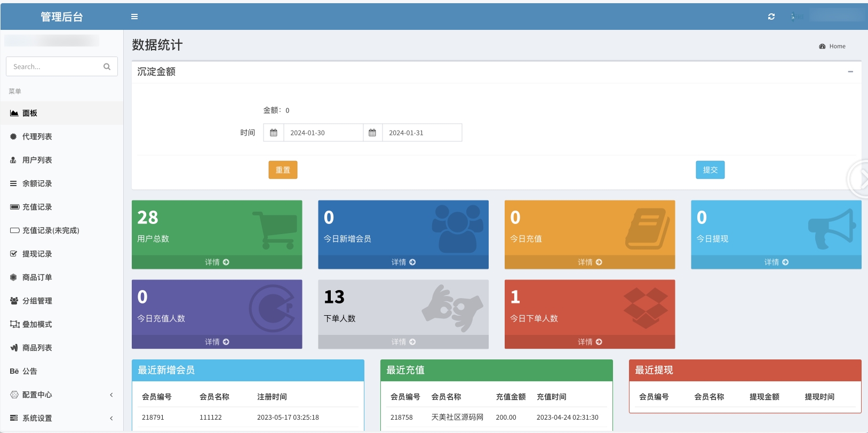This screenshot has height=433, width=868.
Task: Click megaphone icon on 今日提现 card
Action: pyautogui.click(x=832, y=229)
